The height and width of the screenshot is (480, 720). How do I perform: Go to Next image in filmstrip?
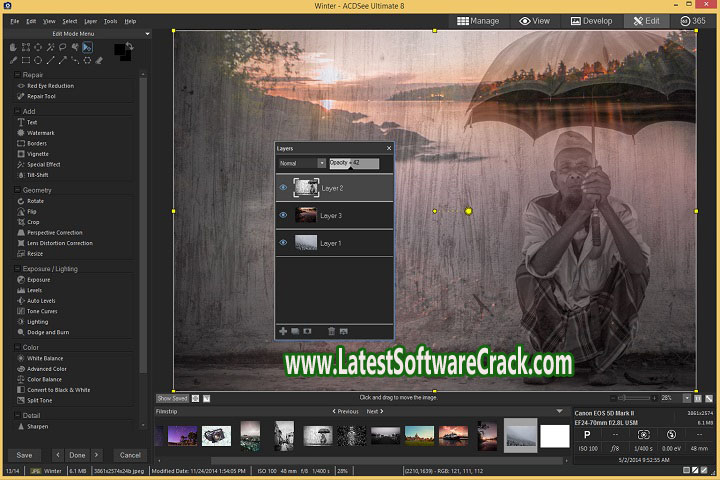375,412
